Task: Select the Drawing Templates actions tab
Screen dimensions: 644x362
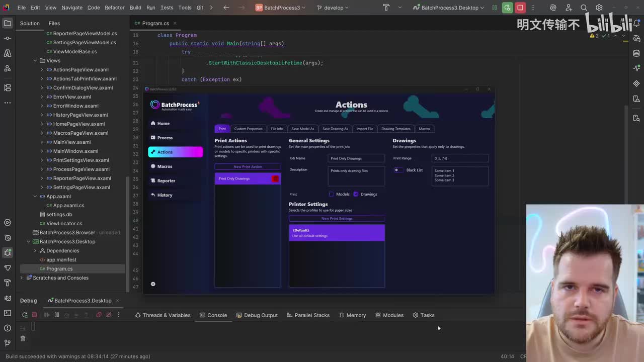Action: (396, 129)
